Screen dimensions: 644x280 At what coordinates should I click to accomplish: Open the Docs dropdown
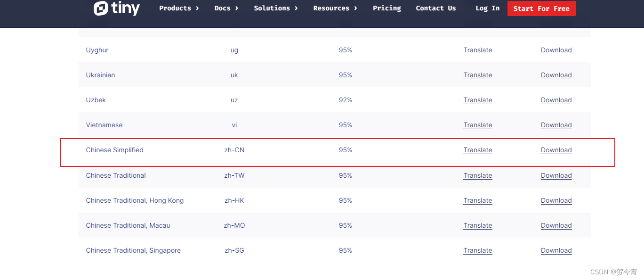226,8
